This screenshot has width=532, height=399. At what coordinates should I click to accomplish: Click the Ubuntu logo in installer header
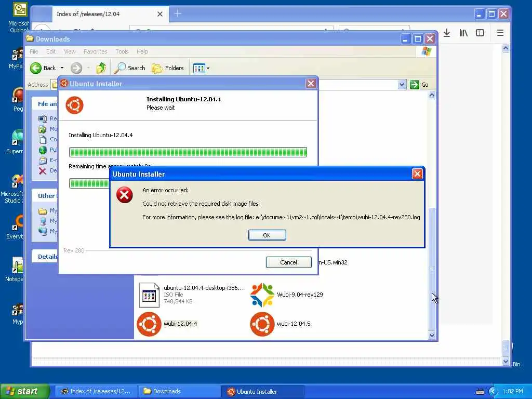pos(74,105)
